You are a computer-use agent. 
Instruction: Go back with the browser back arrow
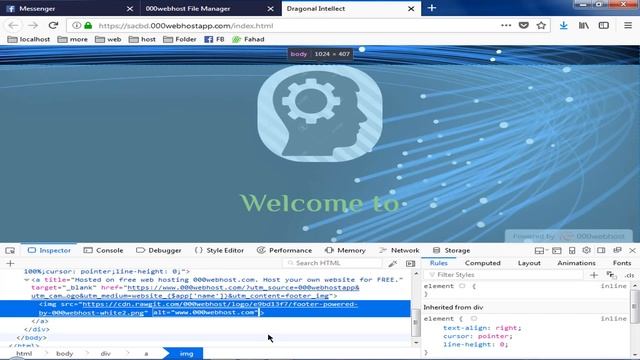pyautogui.click(x=13, y=25)
